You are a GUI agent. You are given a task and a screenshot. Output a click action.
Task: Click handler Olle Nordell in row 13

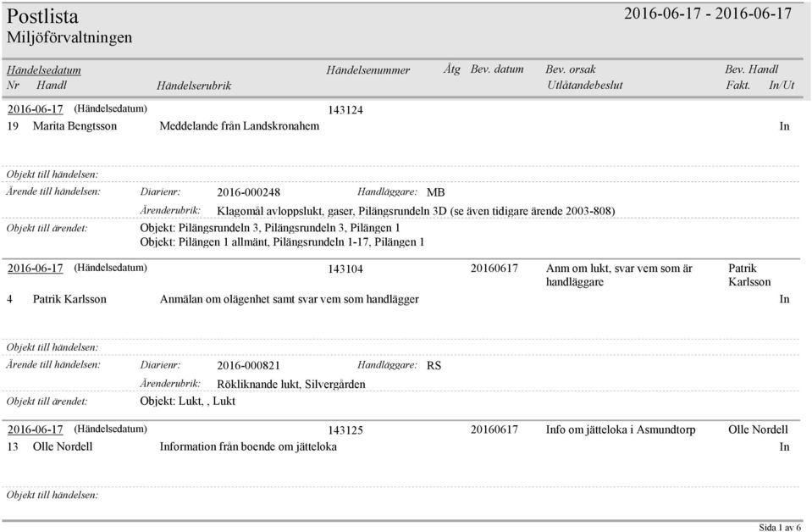pos(63,446)
